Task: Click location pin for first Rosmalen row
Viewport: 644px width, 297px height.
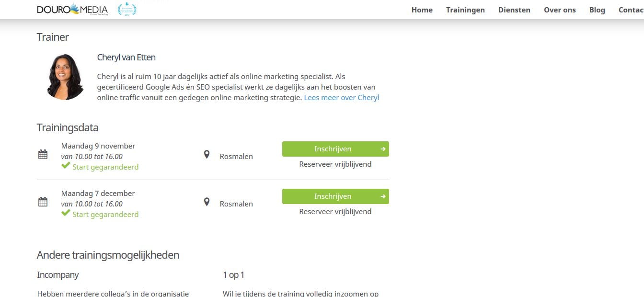Action: 207,154
